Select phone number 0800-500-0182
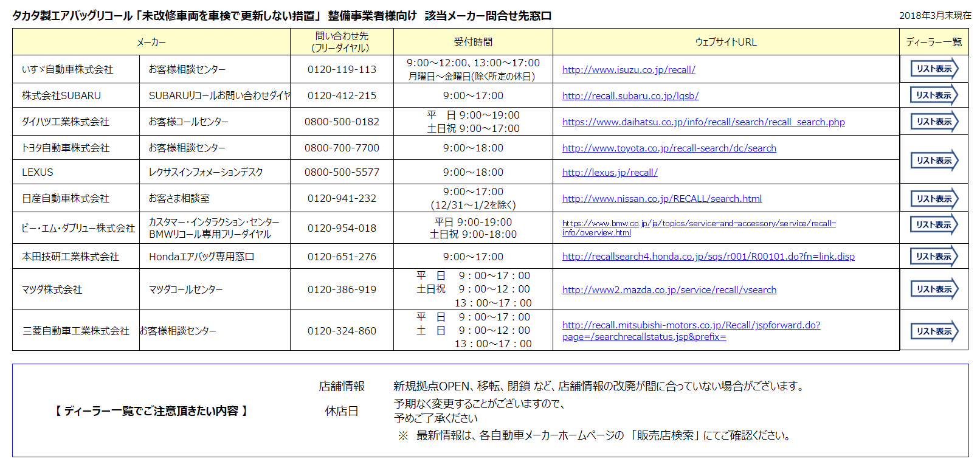This screenshot has width=980, height=467. (342, 122)
